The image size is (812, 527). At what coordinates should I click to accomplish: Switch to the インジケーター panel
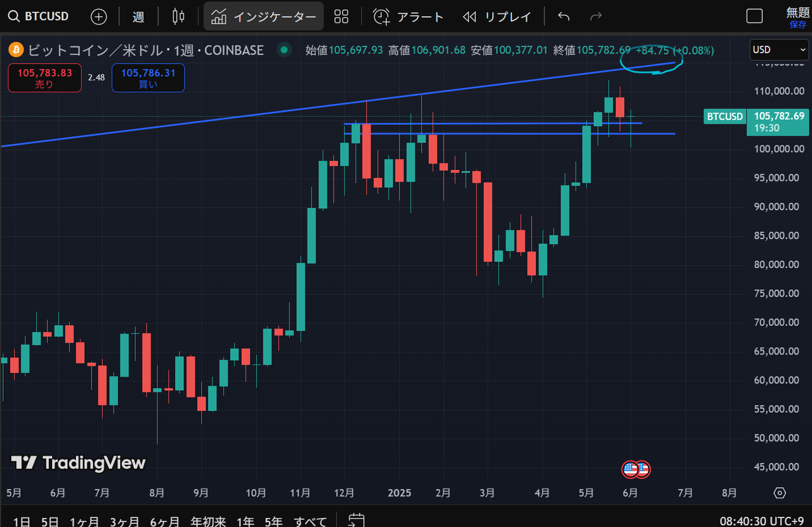click(263, 16)
